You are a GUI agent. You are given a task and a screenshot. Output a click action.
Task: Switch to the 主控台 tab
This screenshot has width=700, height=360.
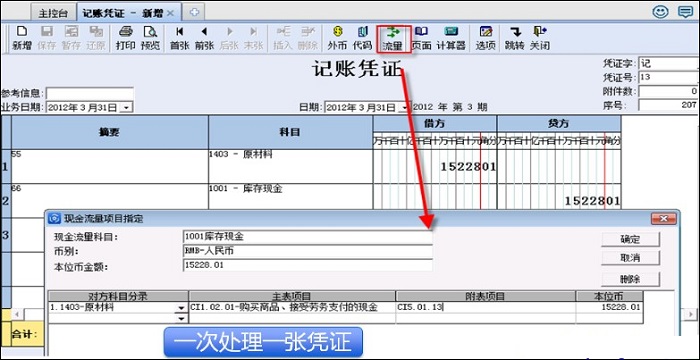tap(53, 13)
